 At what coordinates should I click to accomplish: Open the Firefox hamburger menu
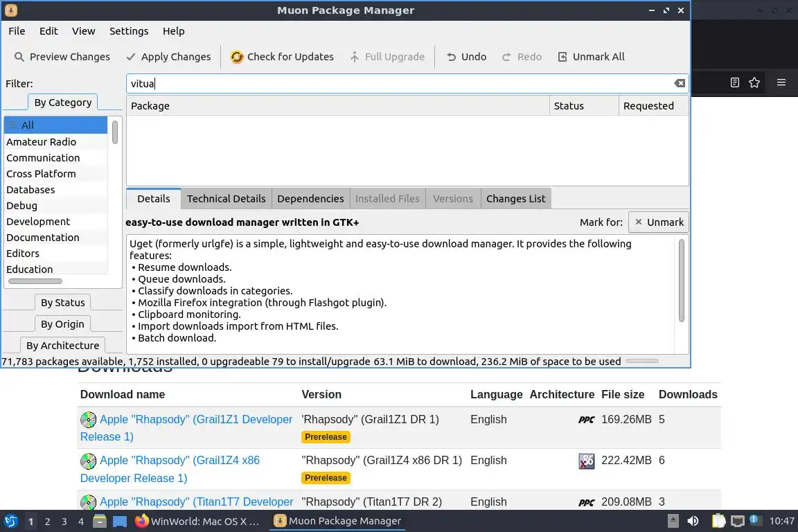click(x=781, y=82)
